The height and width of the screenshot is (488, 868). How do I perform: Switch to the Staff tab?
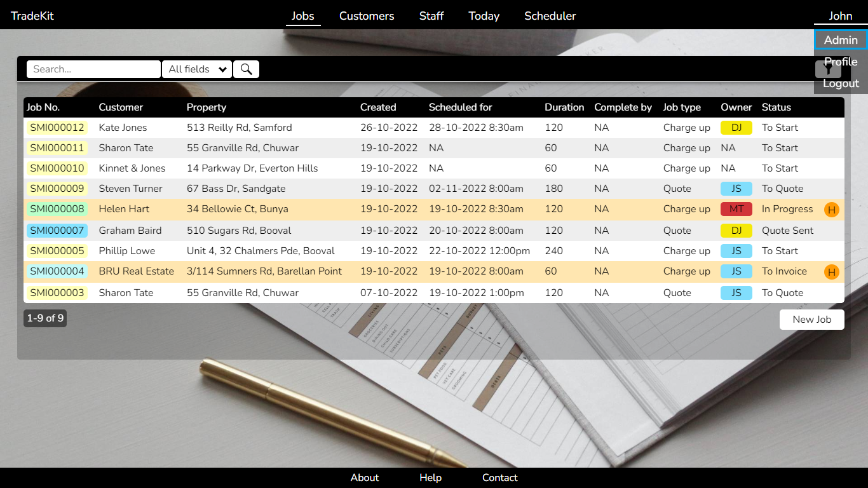click(x=431, y=16)
